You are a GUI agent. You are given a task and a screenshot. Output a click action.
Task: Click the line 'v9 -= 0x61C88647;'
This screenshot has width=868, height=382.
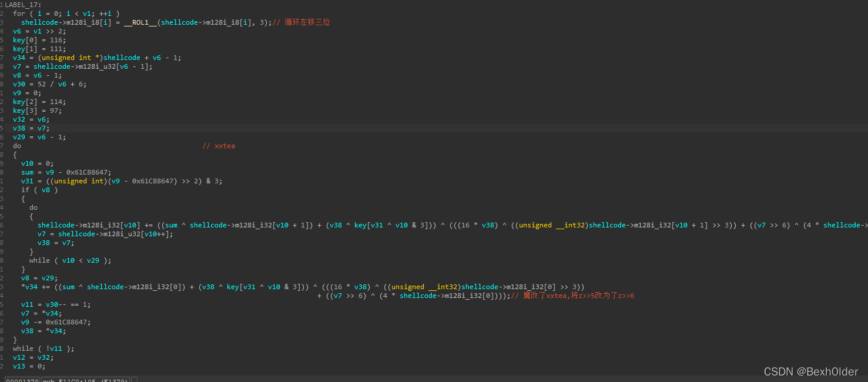(x=56, y=322)
